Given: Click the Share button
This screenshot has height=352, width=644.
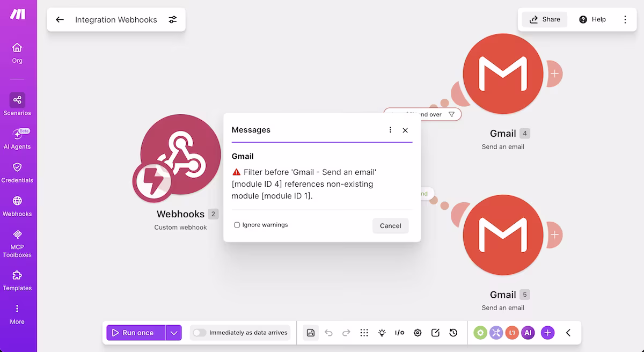Looking at the screenshot, I should [545, 19].
